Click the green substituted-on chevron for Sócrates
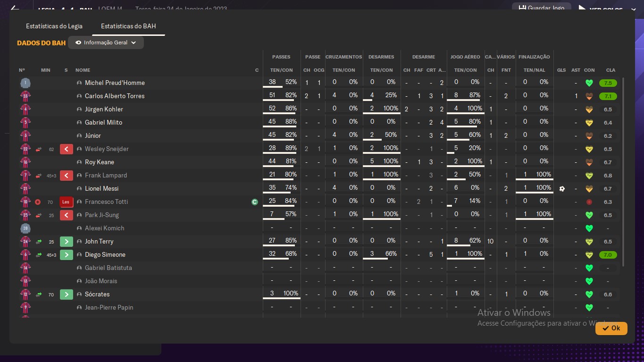 coord(66,295)
